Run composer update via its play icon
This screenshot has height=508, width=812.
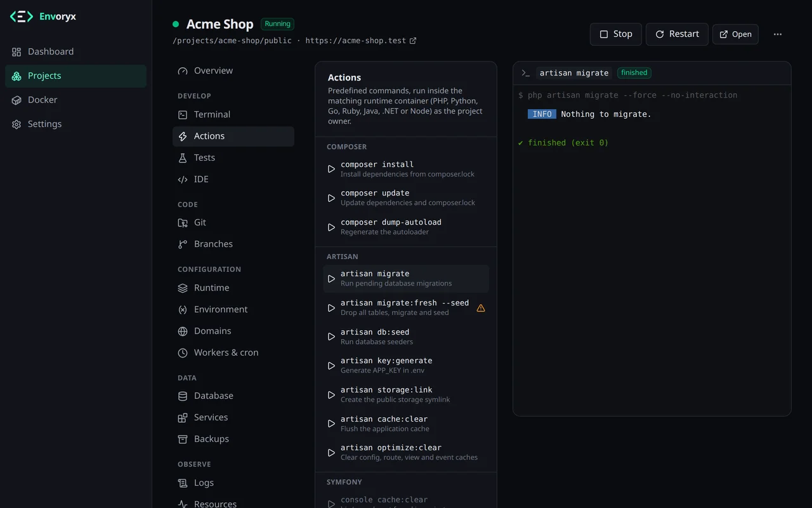point(331,198)
